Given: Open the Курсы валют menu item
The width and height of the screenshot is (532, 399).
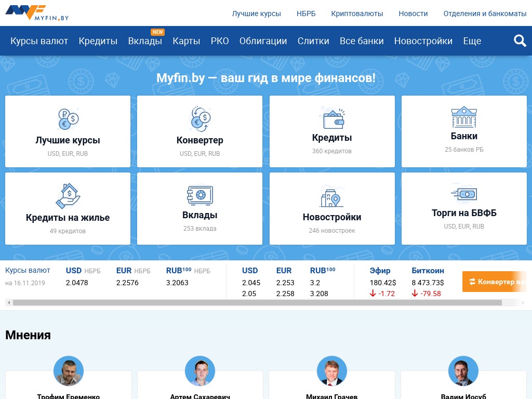Looking at the screenshot, I should click(39, 41).
